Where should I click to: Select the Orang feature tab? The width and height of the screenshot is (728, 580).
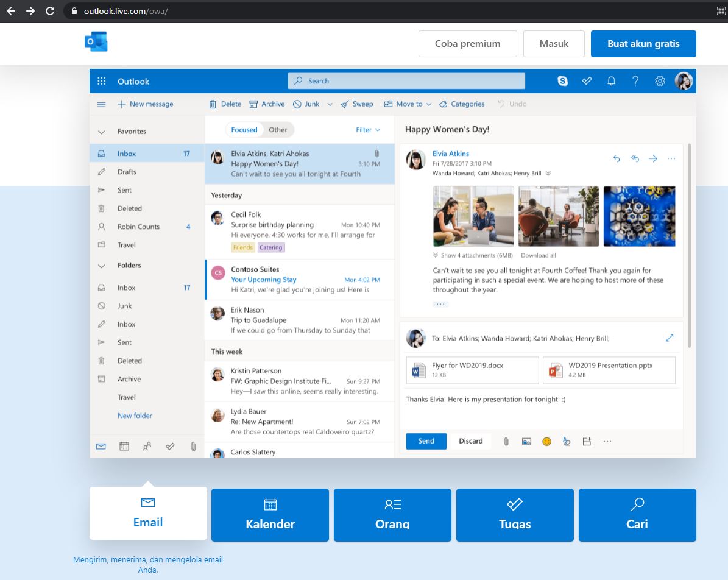[392, 515]
